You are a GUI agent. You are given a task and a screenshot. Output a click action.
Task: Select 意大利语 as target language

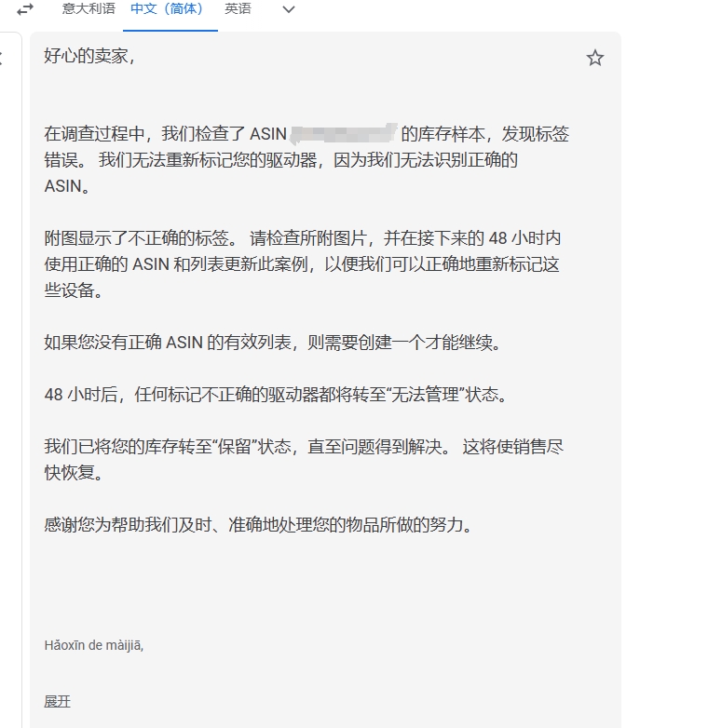click(88, 8)
